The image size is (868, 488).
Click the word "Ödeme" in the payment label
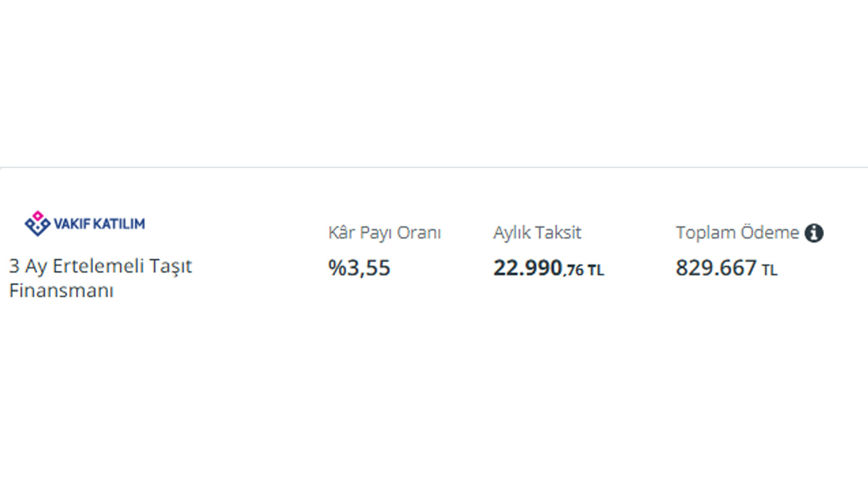770,233
